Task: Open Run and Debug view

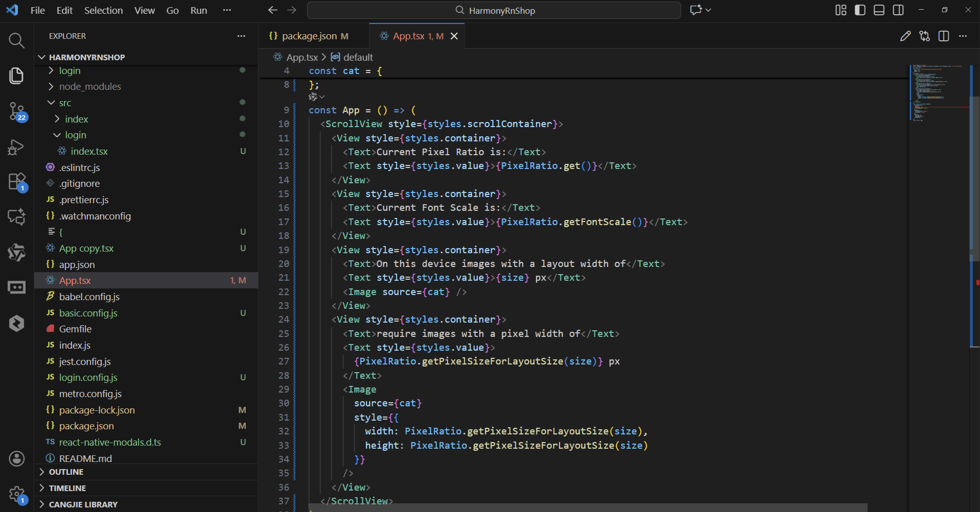Action: 16,147
